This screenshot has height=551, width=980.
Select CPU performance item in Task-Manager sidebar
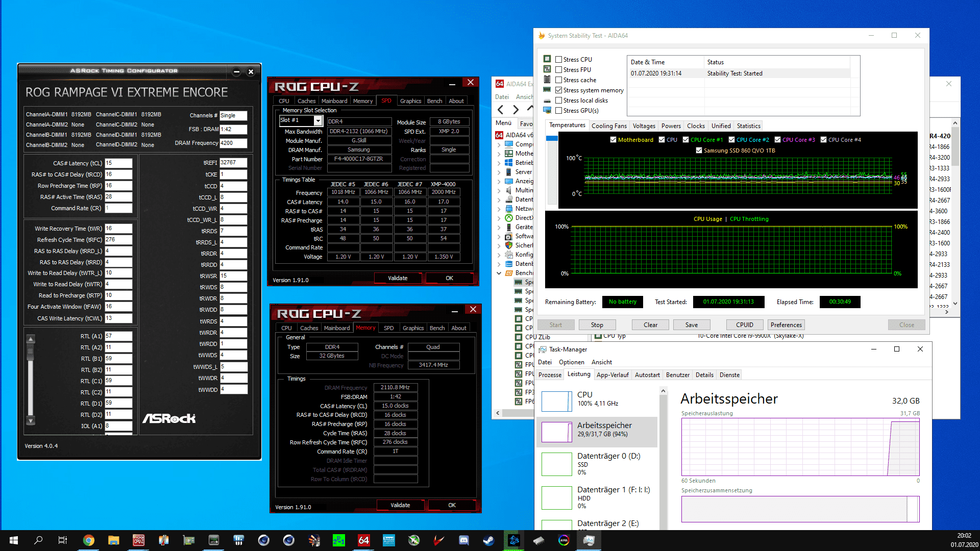[x=597, y=402]
